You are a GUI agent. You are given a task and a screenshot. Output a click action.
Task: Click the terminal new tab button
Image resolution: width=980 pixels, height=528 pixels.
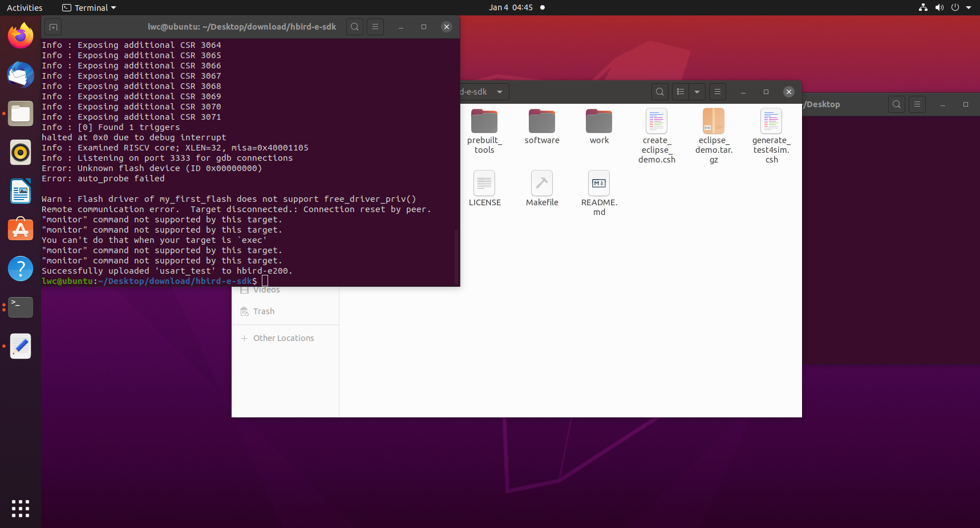(52, 27)
